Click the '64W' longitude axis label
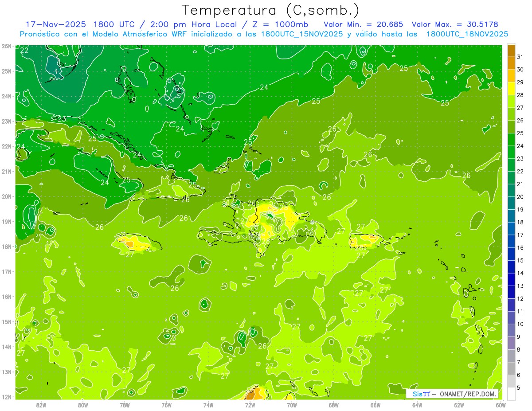Image resolution: width=532 pixels, height=411 pixels. tap(417, 405)
